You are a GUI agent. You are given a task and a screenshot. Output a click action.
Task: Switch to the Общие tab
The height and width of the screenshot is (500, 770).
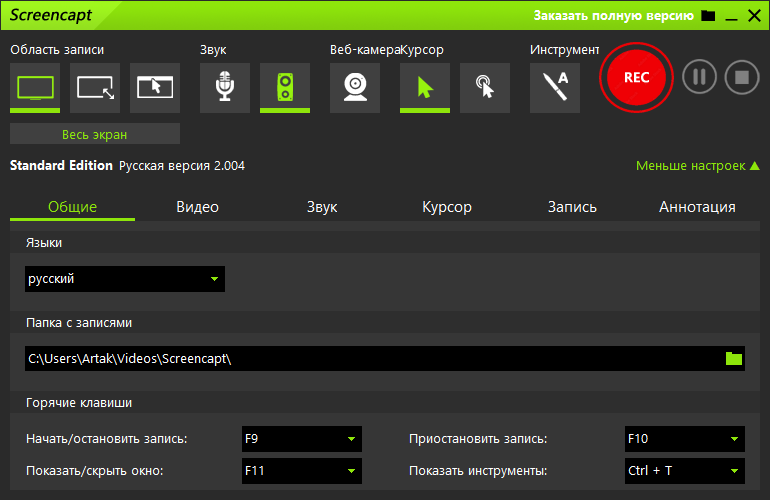point(72,207)
